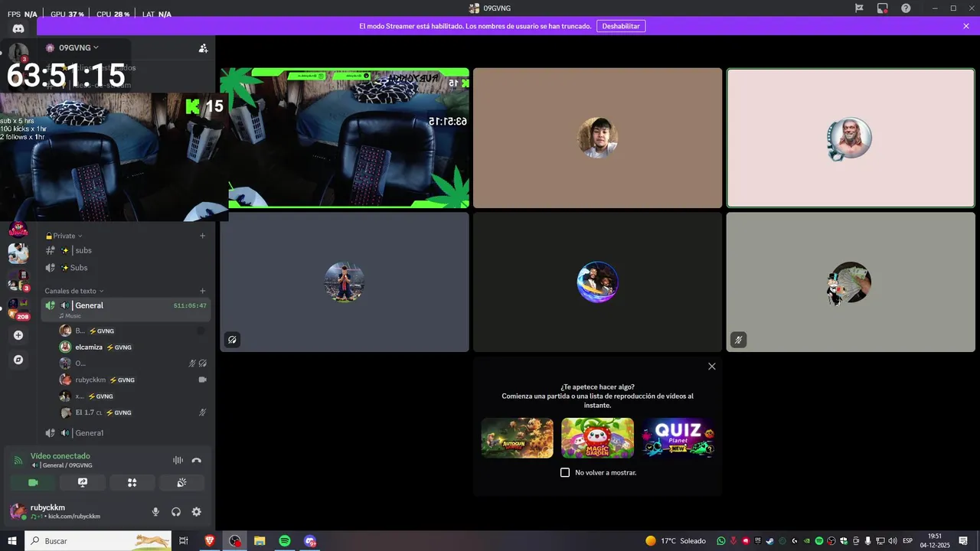Open File Explorer from the taskbar
This screenshot has height=551, width=980.
(260, 541)
